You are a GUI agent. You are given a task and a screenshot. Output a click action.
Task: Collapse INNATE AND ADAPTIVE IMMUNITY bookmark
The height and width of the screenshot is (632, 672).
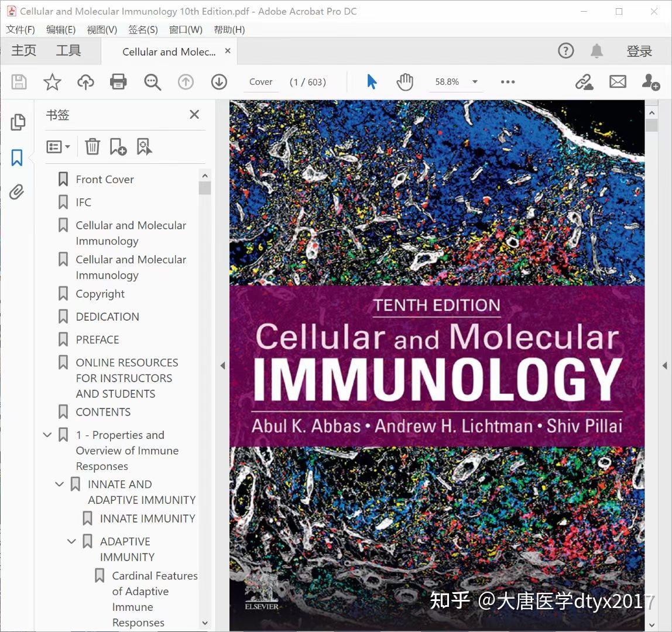[x=60, y=484]
